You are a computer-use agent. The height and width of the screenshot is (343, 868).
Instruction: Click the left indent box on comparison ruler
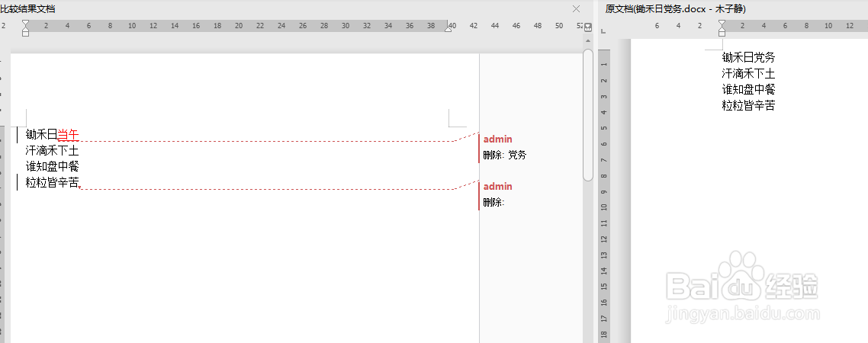[x=25, y=34]
